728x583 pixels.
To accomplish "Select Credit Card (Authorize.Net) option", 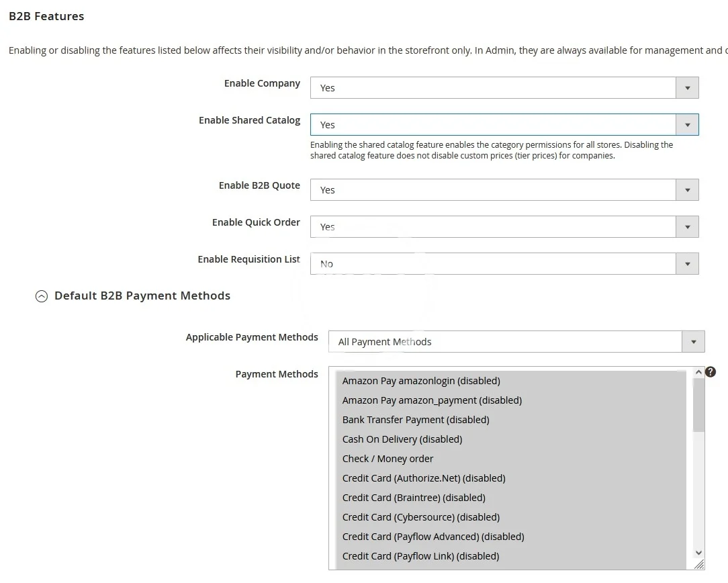I will [x=424, y=478].
